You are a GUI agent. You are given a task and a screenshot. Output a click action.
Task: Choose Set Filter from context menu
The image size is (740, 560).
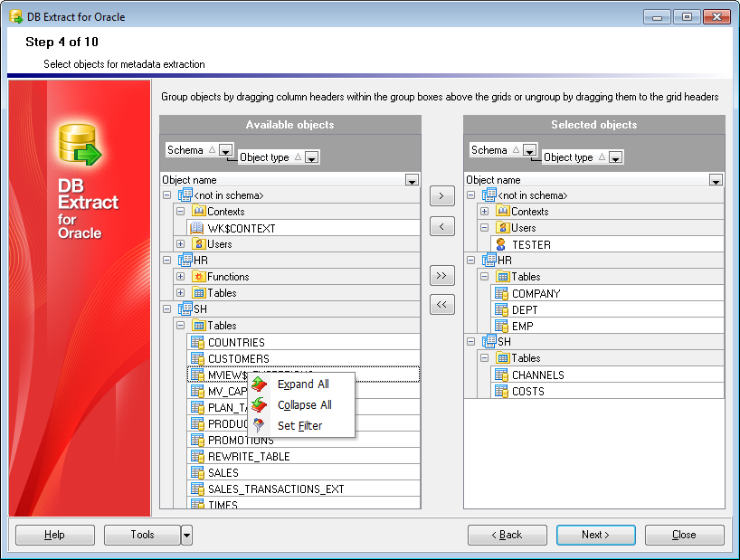(x=302, y=425)
